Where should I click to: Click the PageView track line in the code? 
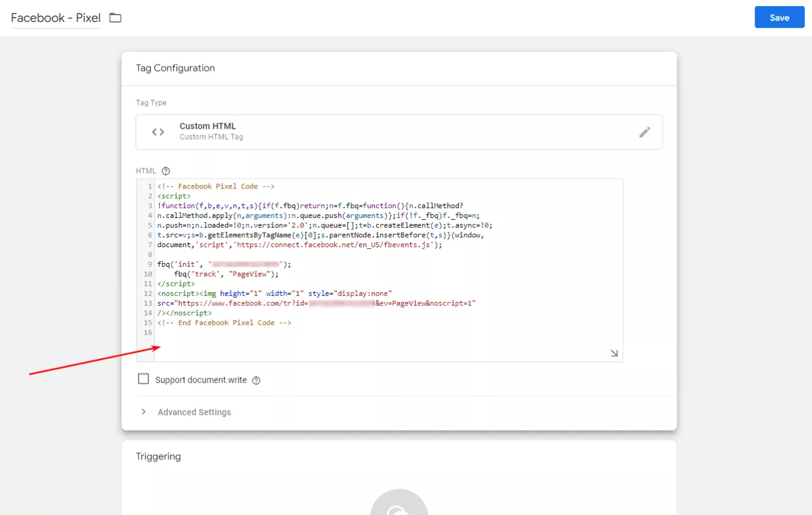226,274
